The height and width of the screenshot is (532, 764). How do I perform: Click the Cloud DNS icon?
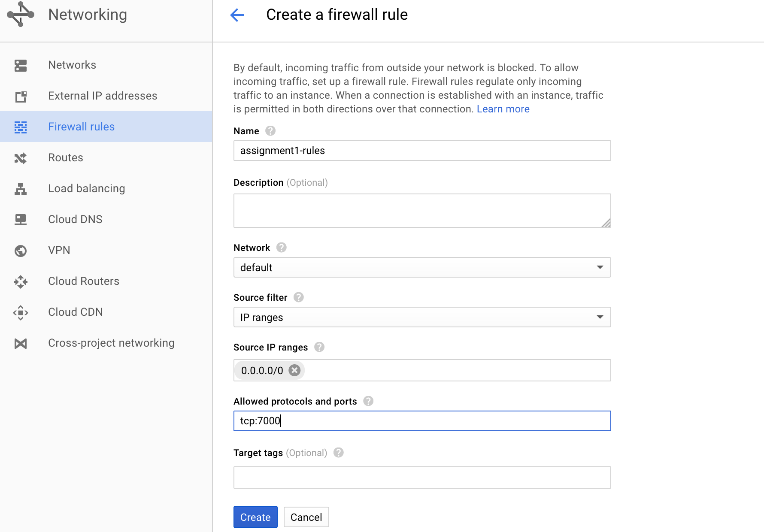[x=21, y=220]
